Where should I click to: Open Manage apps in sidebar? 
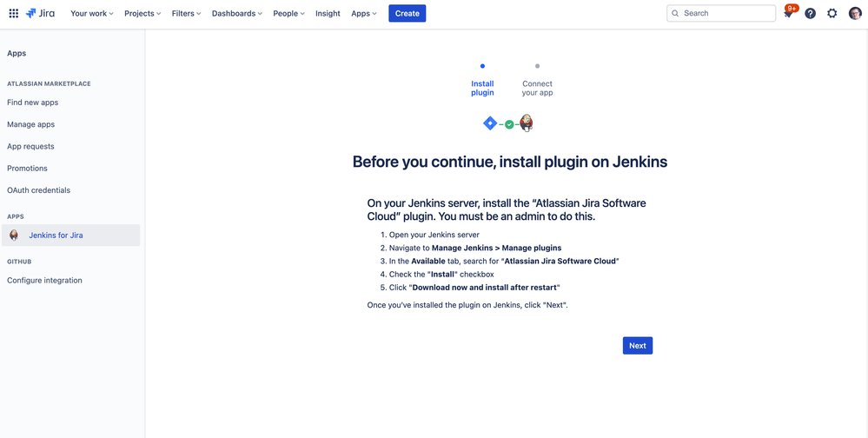pyautogui.click(x=31, y=124)
